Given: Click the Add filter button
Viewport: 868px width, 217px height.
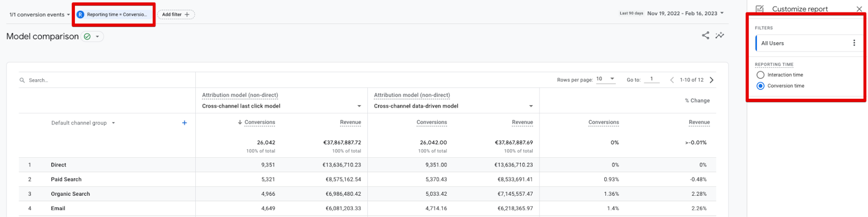Looking at the screenshot, I should (x=176, y=15).
